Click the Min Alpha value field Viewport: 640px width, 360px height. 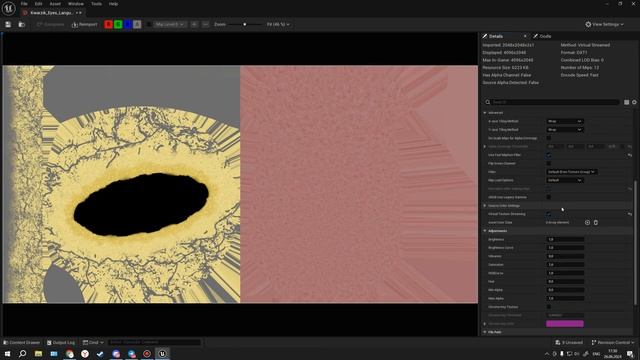click(x=565, y=290)
